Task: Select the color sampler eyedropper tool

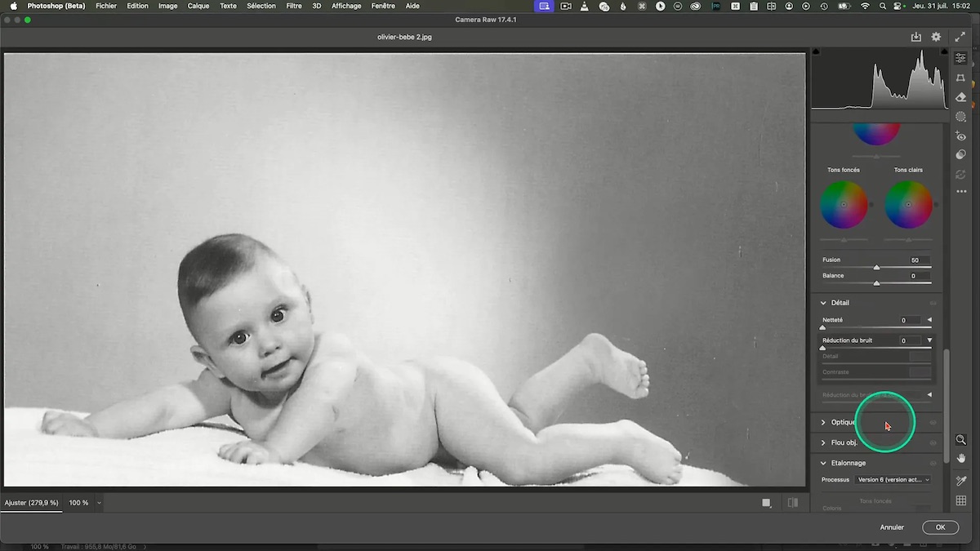Action: pyautogui.click(x=961, y=481)
